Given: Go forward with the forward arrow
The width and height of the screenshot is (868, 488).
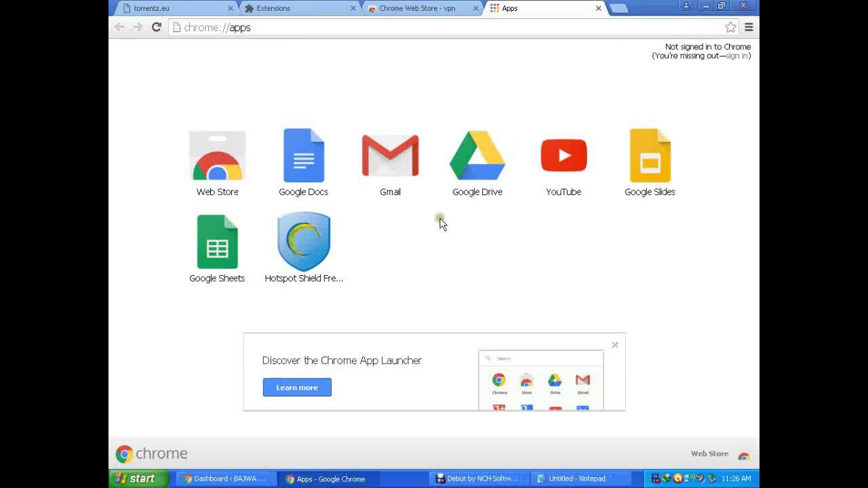Looking at the screenshot, I should pos(138,27).
